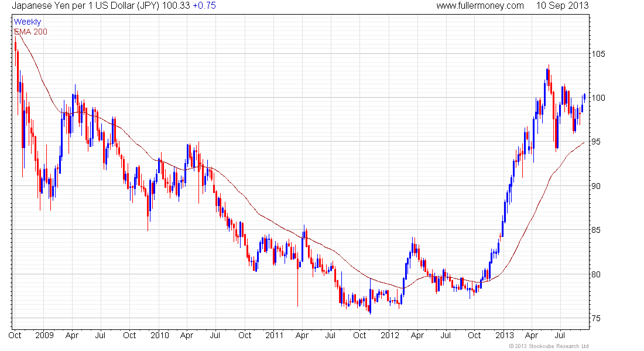Screen dimensions: 644x351
Task: Click the 2013 year label on time axis
Action: pyautogui.click(x=505, y=335)
